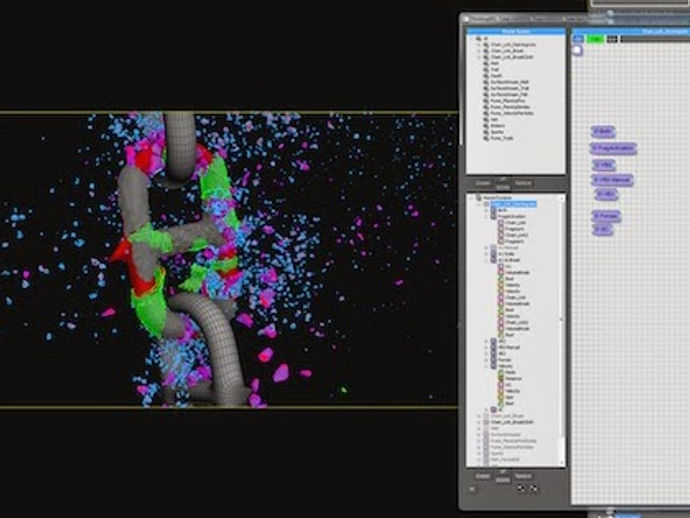Select the Forces node in the graph

606,216
